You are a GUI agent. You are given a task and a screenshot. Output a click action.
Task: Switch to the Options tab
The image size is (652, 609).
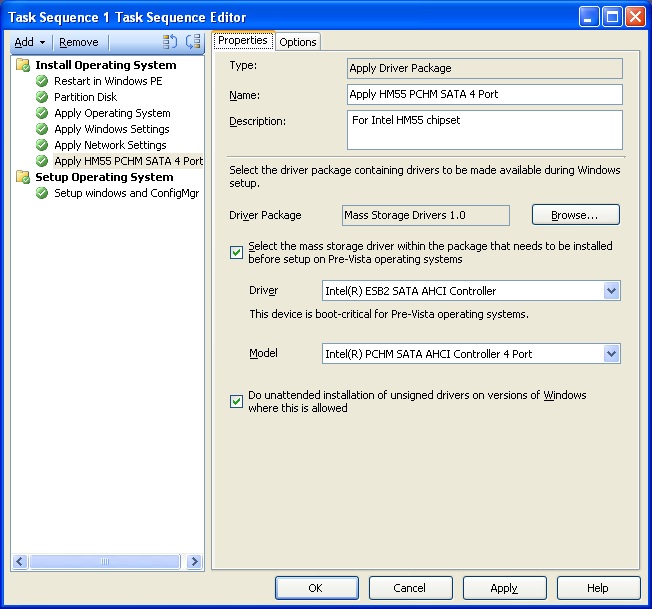coord(298,42)
